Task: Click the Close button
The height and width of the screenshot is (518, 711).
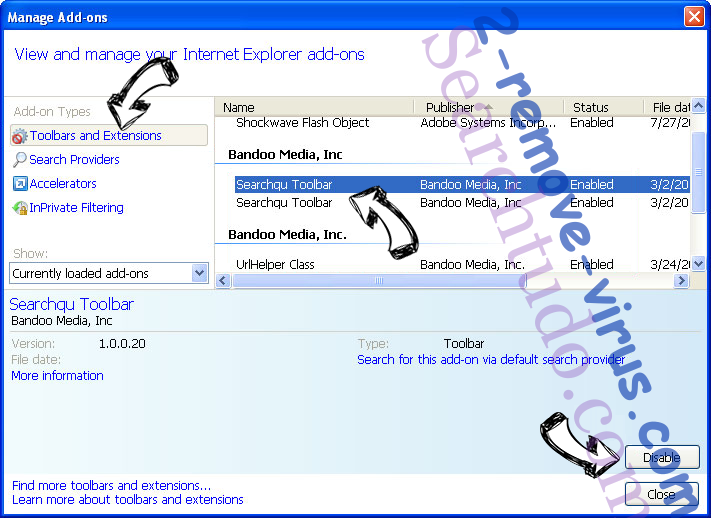Action: click(662, 494)
